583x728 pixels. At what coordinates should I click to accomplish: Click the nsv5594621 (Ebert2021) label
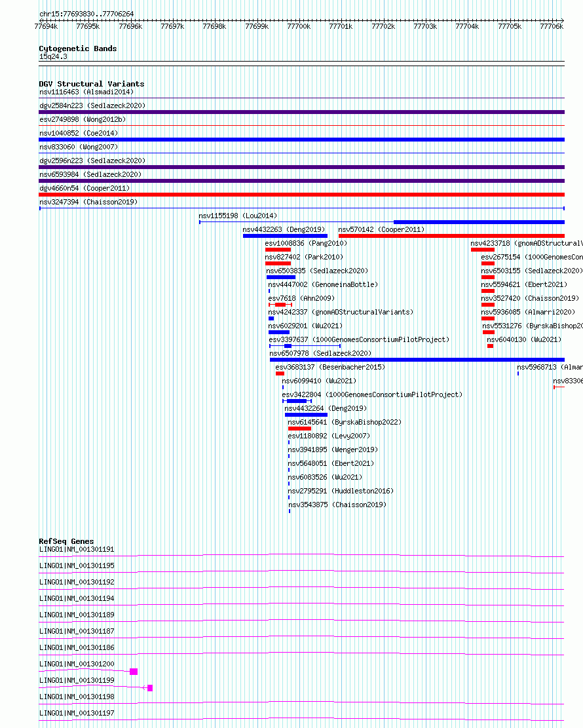pos(524,284)
